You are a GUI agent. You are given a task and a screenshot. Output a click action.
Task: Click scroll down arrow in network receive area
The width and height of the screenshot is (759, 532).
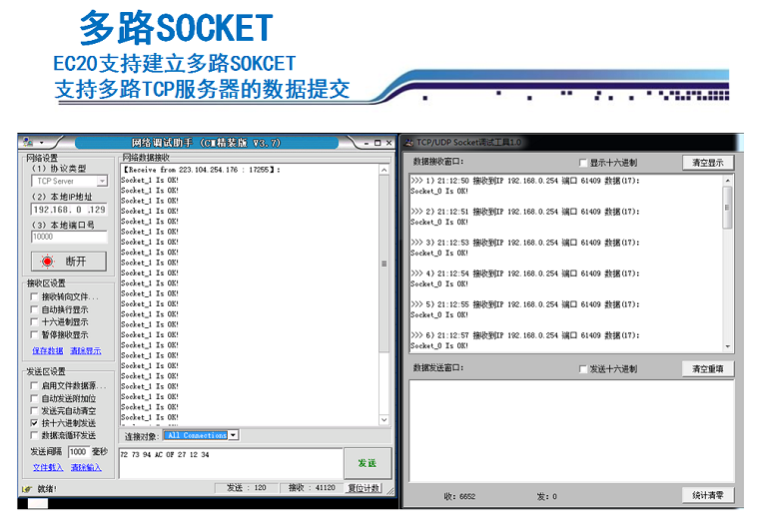point(383,420)
